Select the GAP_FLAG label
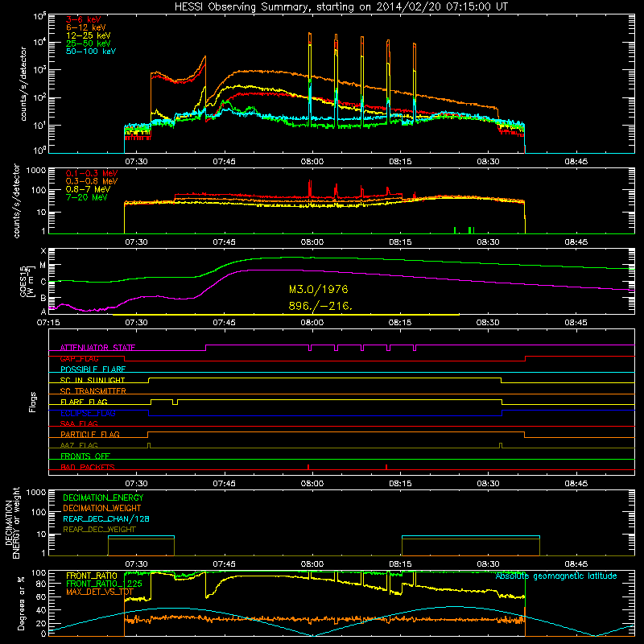This screenshot has width=644, height=644. (79, 358)
